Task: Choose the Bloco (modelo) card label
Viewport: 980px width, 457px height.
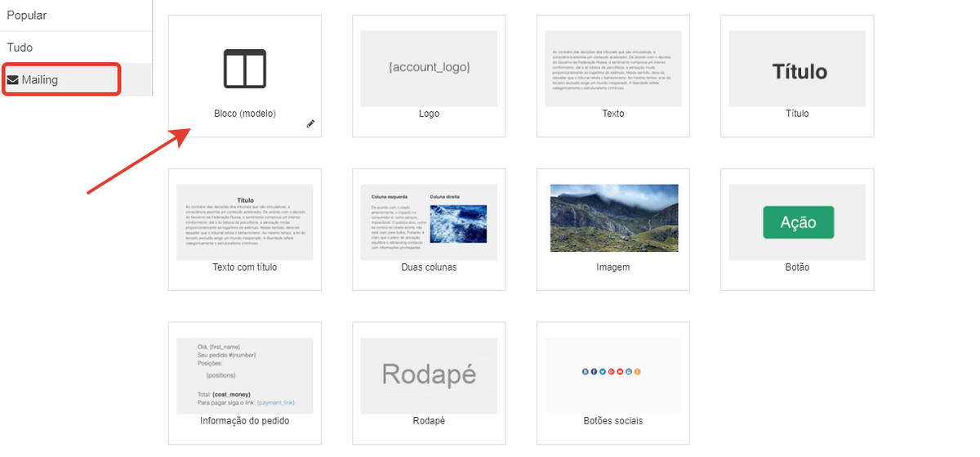Action: [245, 114]
